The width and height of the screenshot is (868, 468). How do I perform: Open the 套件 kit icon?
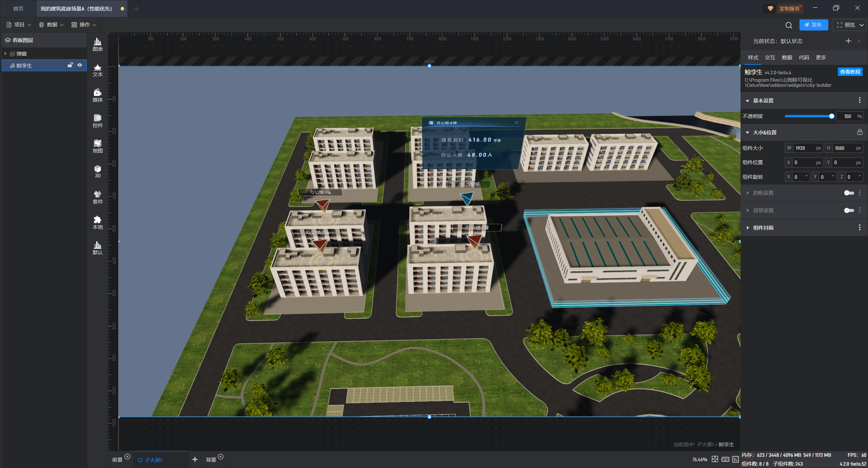(x=98, y=197)
